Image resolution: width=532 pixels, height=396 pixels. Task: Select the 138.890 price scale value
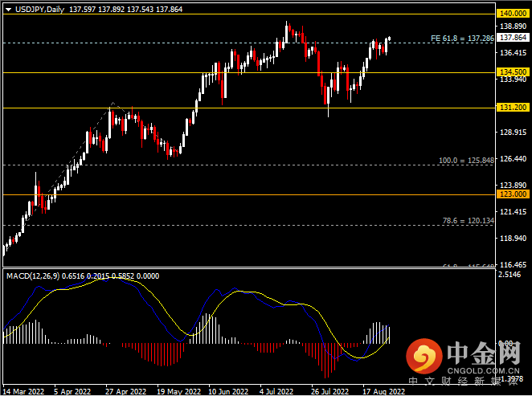point(514,27)
